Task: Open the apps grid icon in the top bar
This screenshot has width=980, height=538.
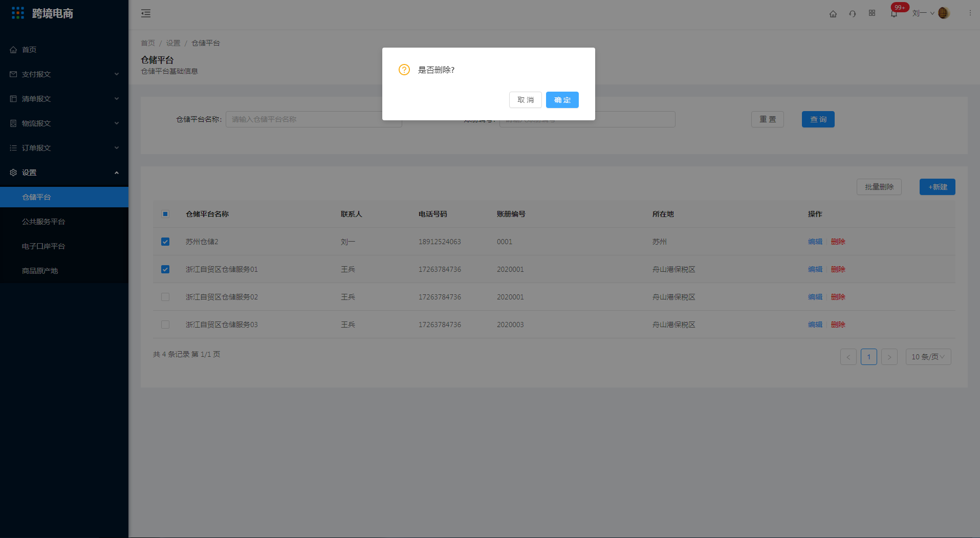Action: coord(872,13)
